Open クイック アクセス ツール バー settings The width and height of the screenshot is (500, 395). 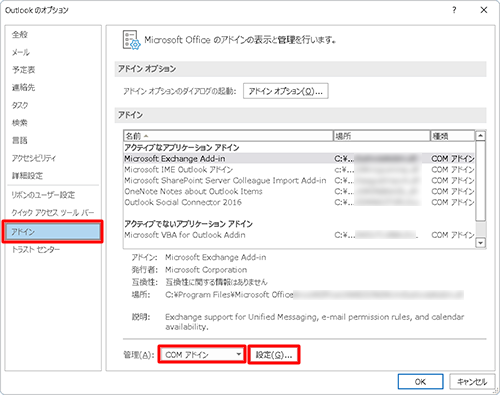[53, 213]
